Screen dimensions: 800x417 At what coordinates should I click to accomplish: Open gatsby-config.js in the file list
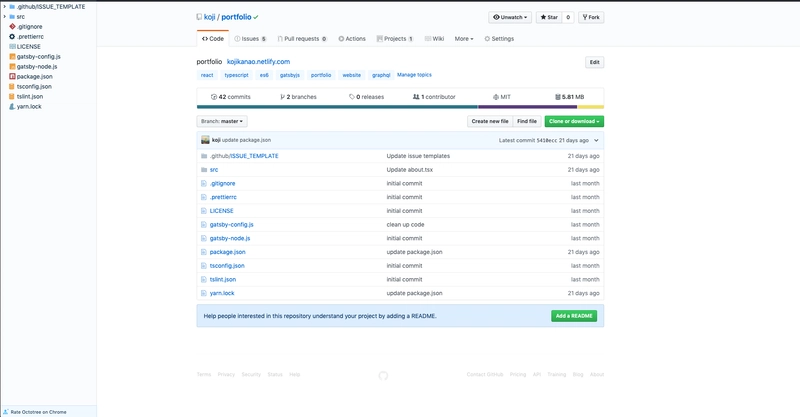(231, 225)
